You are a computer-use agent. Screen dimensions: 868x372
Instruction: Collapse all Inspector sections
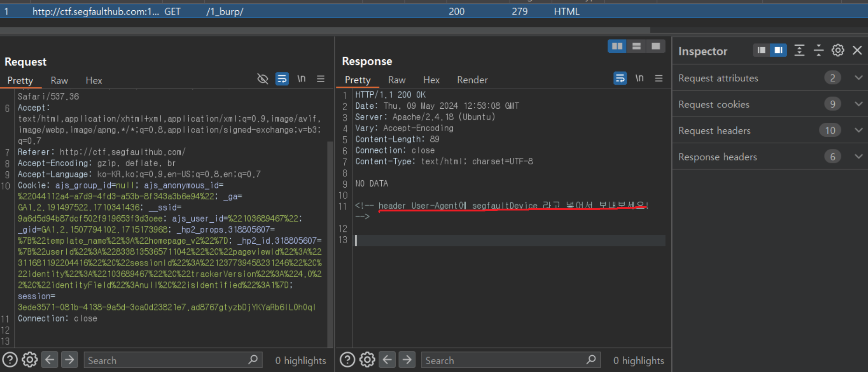[x=818, y=50]
